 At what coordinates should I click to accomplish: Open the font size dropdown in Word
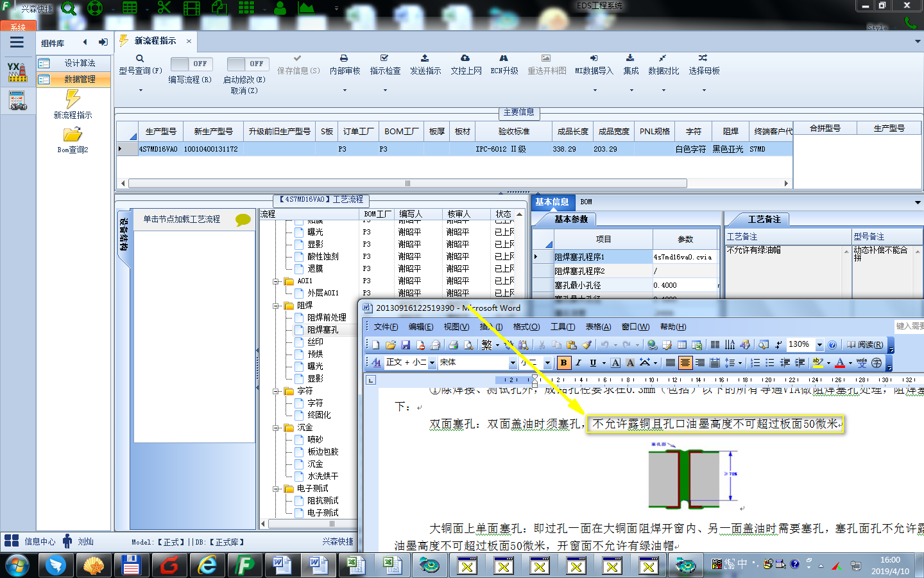[x=547, y=363]
